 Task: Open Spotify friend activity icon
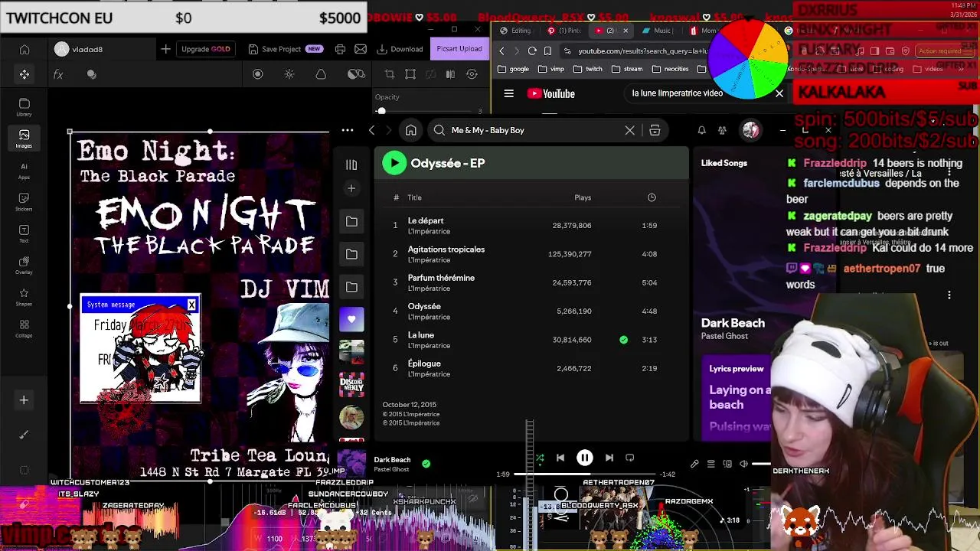pos(722,130)
